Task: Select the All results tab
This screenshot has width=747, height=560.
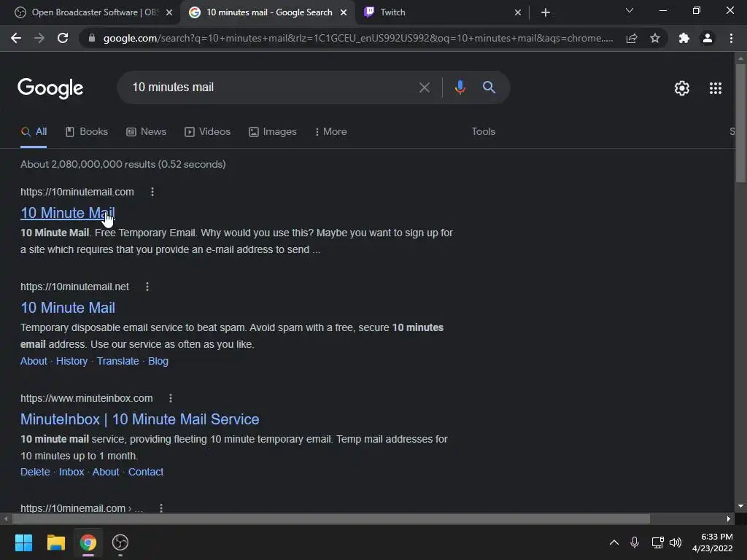Action: [34, 132]
